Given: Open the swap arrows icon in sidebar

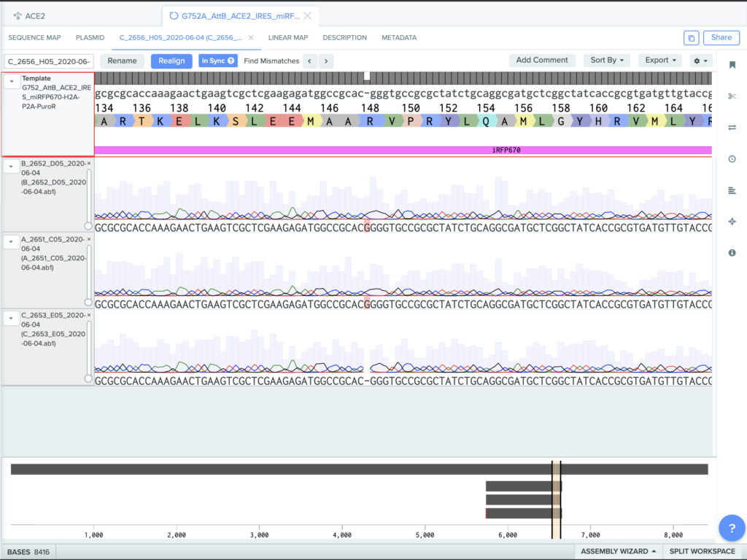Looking at the screenshot, I should coord(732,128).
